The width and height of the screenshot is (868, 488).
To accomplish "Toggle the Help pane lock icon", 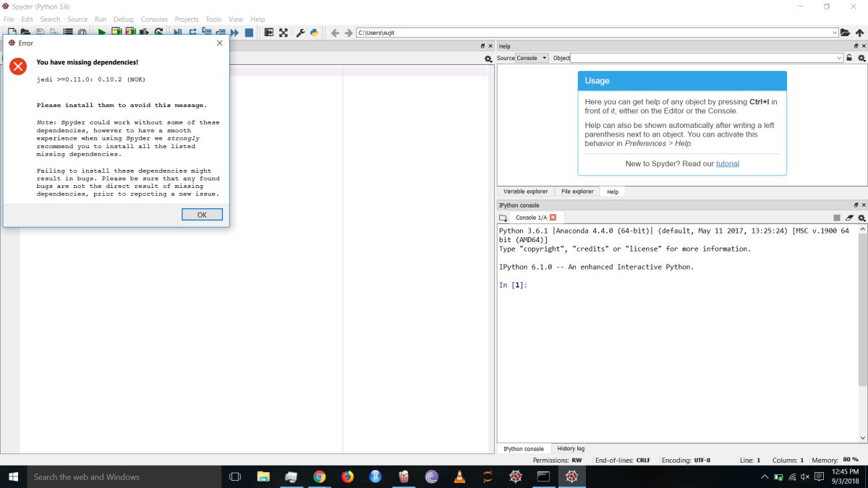I will [849, 58].
